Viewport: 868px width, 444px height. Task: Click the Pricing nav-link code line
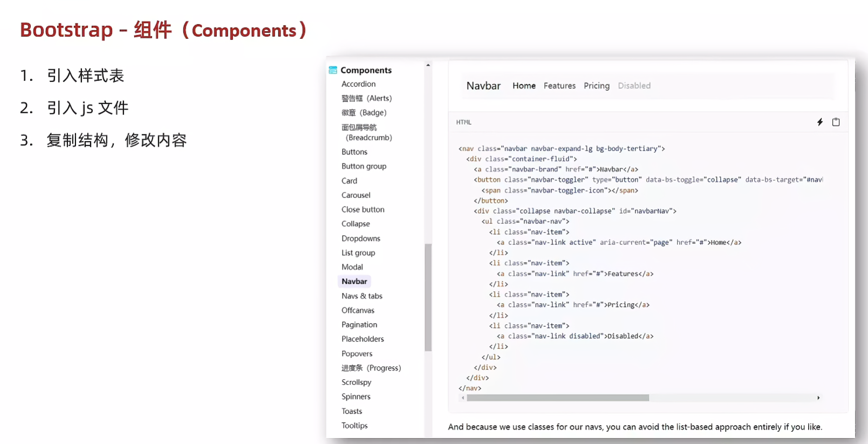573,305
